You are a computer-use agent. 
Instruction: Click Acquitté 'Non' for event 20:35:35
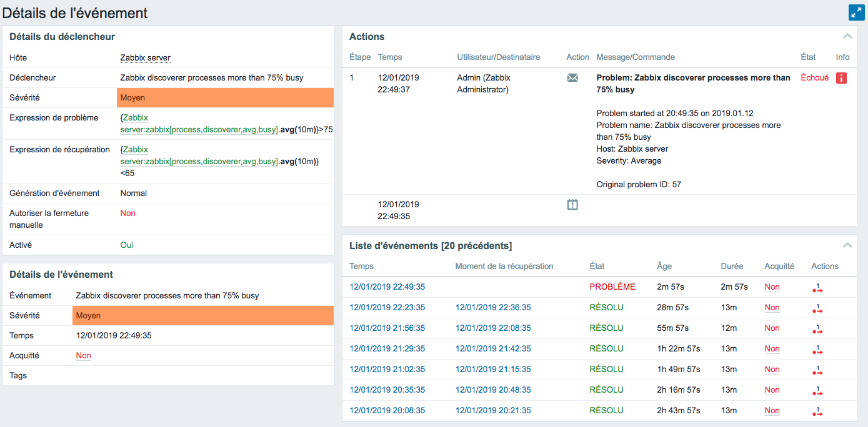pos(772,390)
